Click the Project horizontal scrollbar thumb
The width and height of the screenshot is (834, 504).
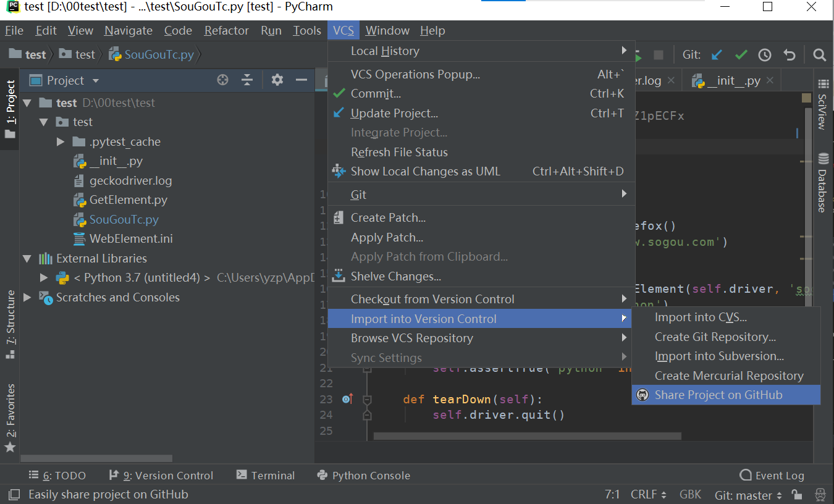click(x=96, y=458)
